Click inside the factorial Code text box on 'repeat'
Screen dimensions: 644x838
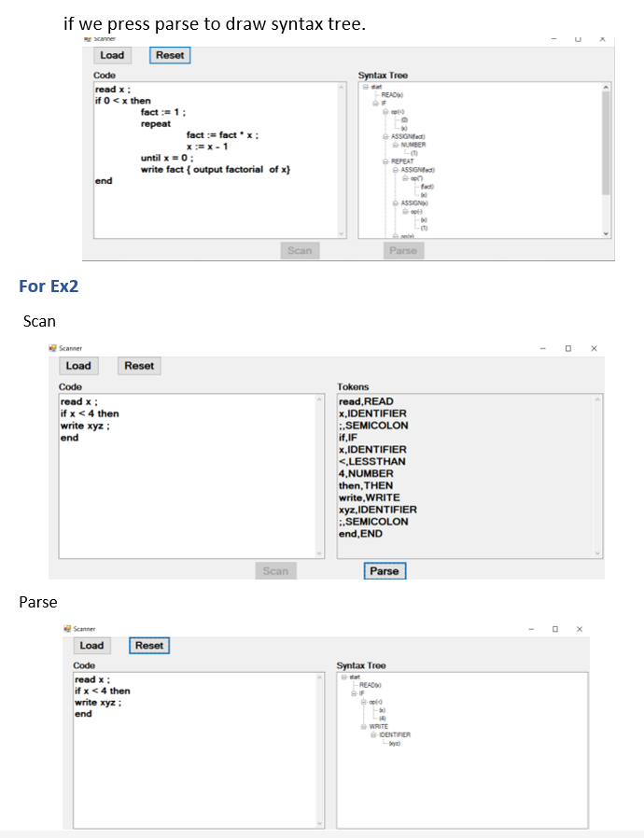point(156,123)
